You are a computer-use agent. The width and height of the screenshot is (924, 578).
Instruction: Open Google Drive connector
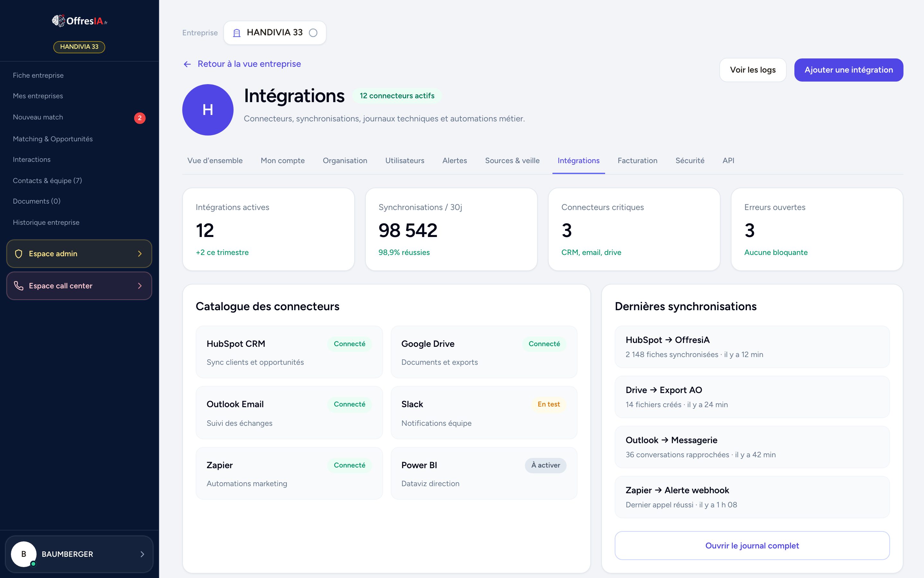pos(484,352)
